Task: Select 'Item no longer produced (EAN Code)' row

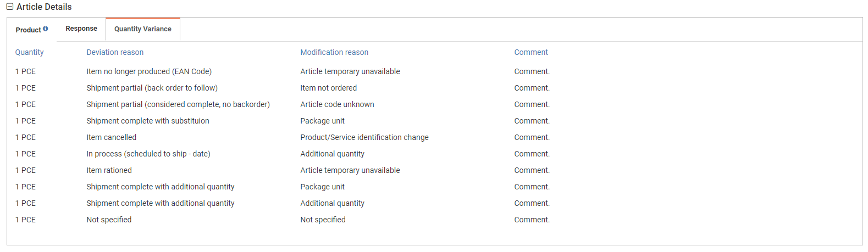Action: 149,71
